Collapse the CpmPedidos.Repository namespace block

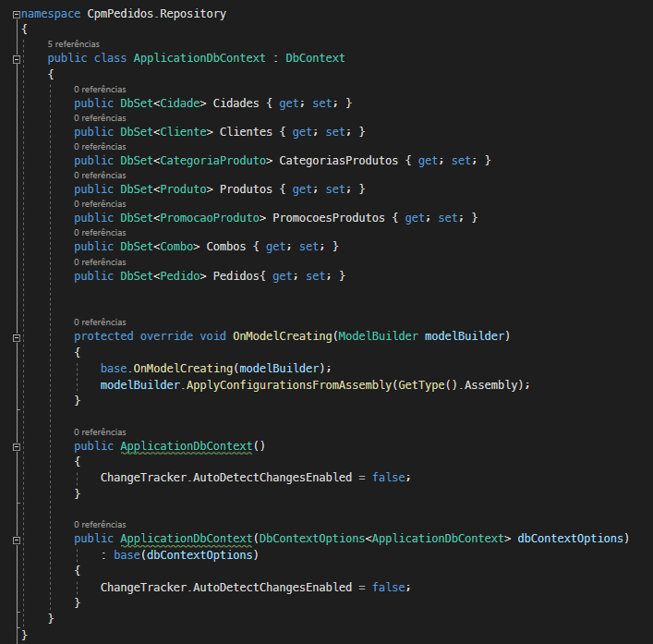(17, 15)
